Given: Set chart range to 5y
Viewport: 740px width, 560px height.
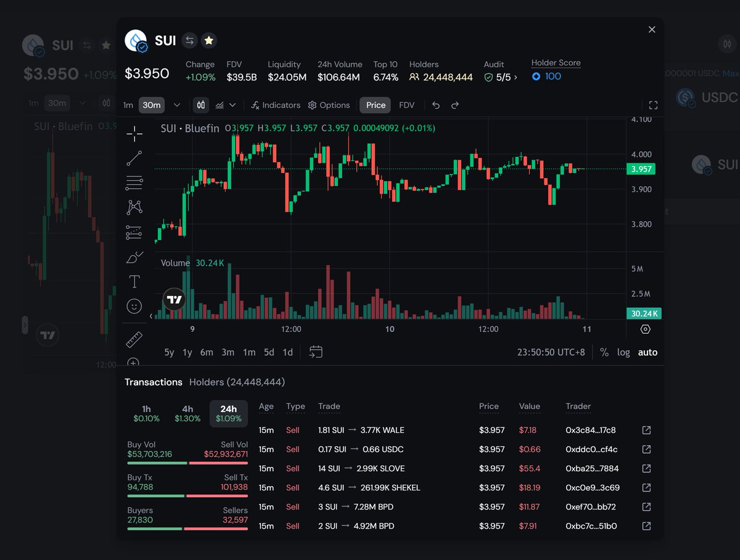Looking at the screenshot, I should pos(169,352).
